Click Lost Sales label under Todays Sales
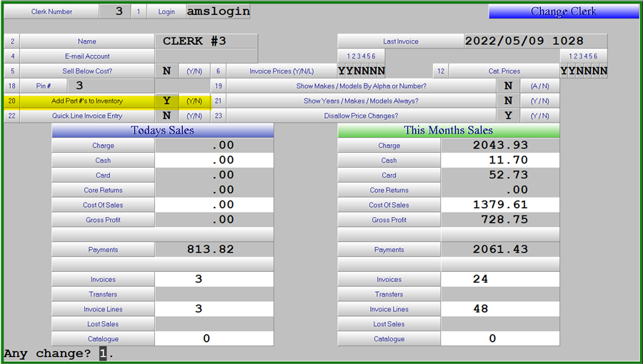The width and height of the screenshot is (643, 364). (x=103, y=324)
